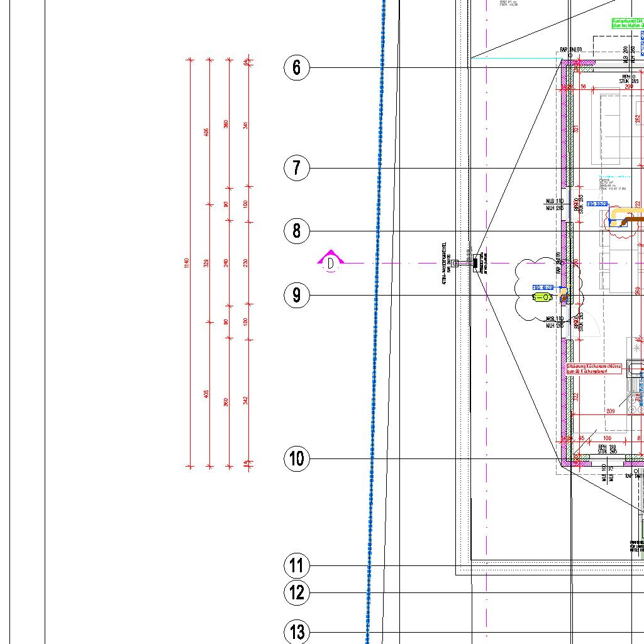Click the dimension value 240
This screenshot has height=644, width=644.
point(226,264)
